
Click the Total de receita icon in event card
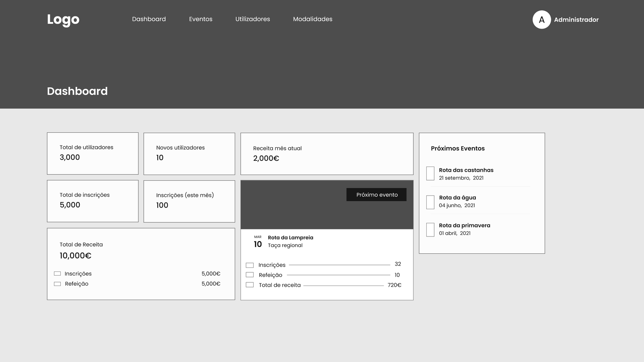[x=250, y=285]
